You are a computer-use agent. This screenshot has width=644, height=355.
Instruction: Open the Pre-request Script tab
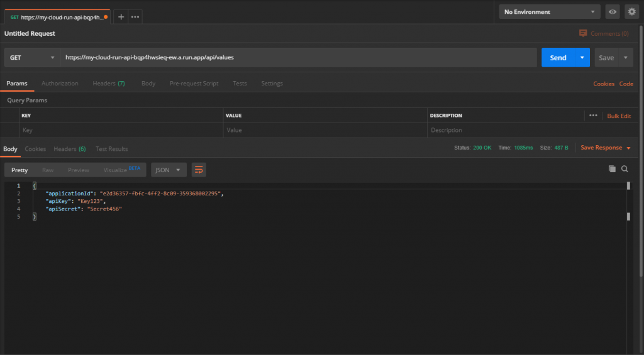click(x=194, y=84)
